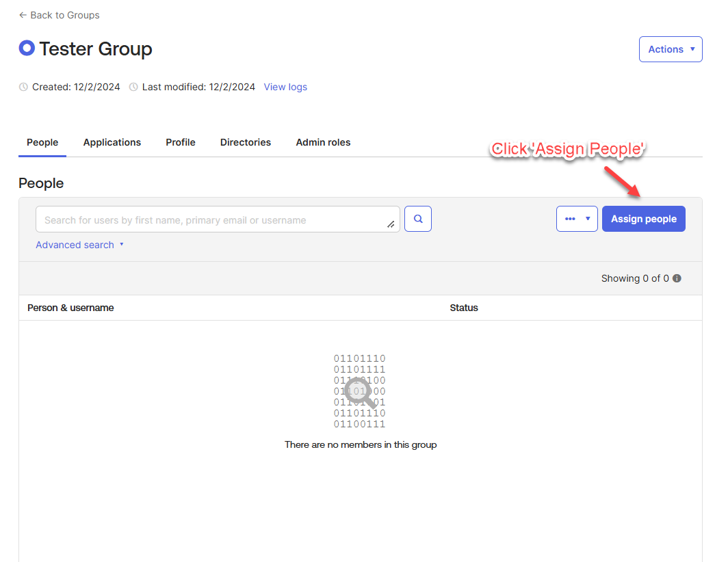Go to the Admin roles tab
Image resolution: width=728 pixels, height=562 pixels.
(x=323, y=142)
